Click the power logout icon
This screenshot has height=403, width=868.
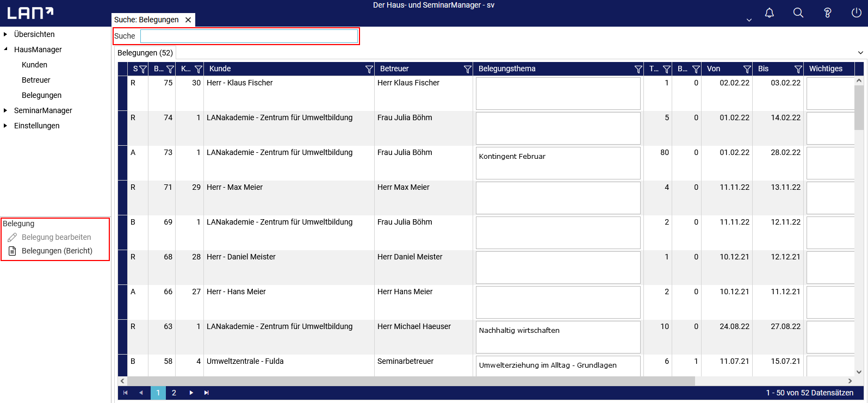click(856, 13)
